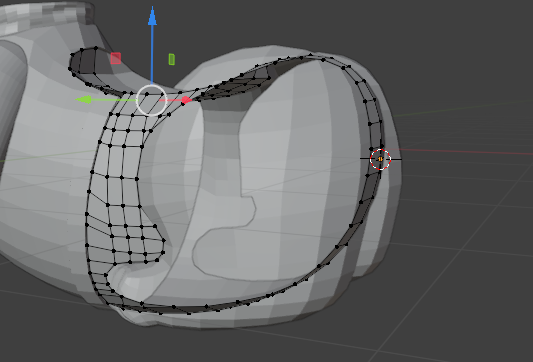Select topmost vertex of the right strap loop
This screenshot has height=362, width=533.
point(311,55)
